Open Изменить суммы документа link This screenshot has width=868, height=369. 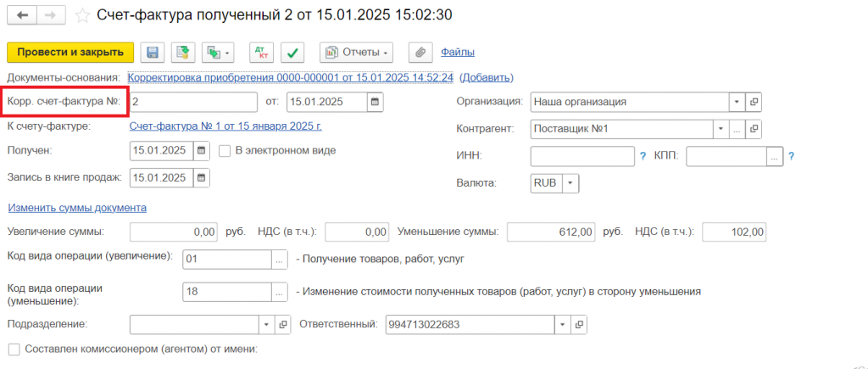(x=77, y=208)
